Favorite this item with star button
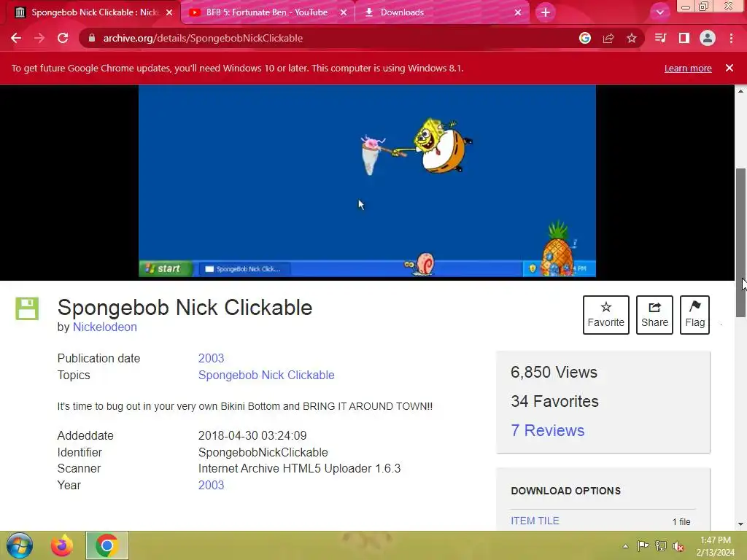Screen dimensions: 747x560 coord(606,315)
